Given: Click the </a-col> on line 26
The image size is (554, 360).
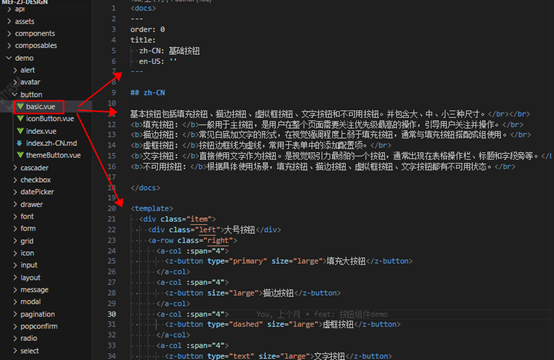Looking at the screenshot, I should click(x=173, y=272).
